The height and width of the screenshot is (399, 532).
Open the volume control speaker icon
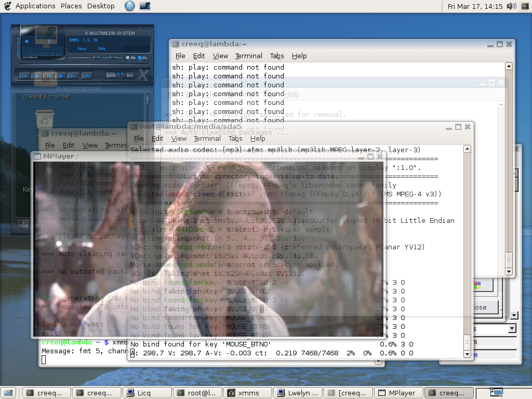tap(511, 6)
